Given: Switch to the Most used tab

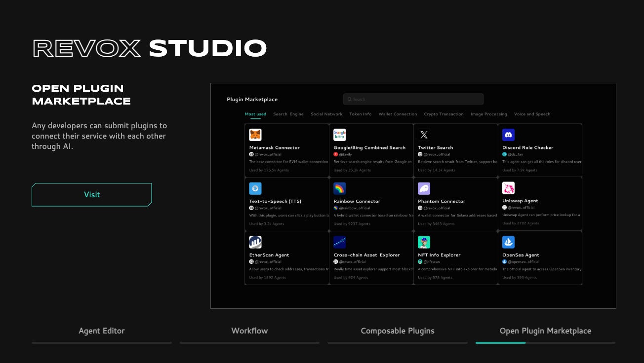Looking at the screenshot, I should (255, 114).
